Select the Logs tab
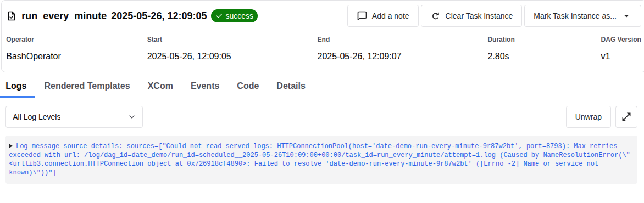The height and width of the screenshot is (203, 644). (x=16, y=86)
